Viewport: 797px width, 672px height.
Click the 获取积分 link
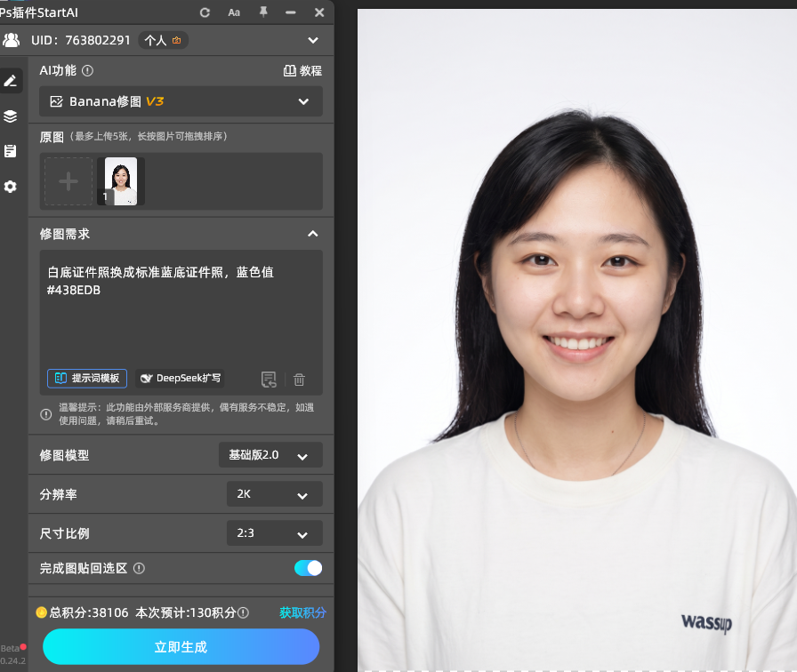coord(302,612)
